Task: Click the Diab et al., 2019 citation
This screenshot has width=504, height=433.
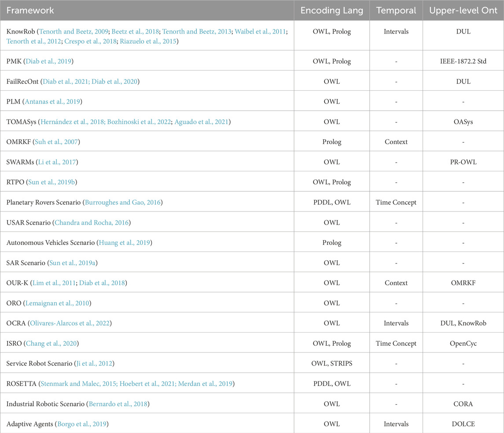Action: coord(48,61)
